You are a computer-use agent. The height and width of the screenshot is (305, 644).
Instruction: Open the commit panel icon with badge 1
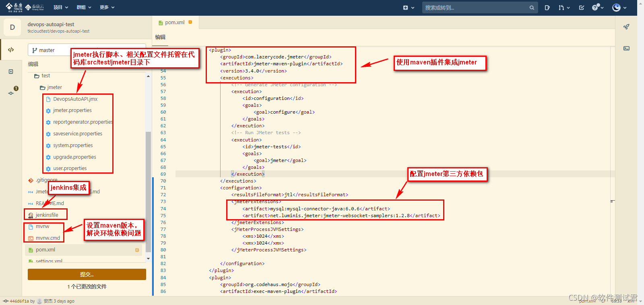(12, 92)
